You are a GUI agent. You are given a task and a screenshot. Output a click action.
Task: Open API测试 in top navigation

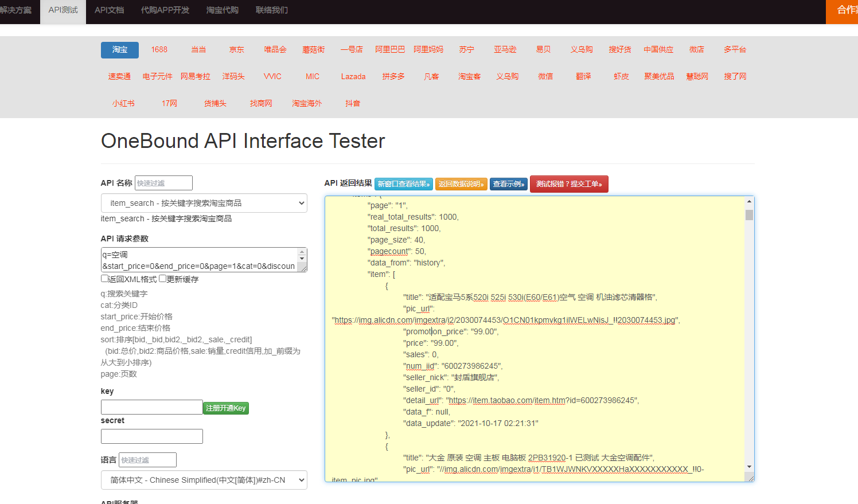pyautogui.click(x=63, y=10)
